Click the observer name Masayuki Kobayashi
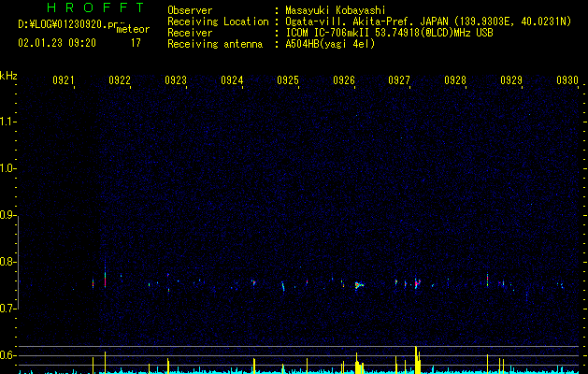The height and width of the screenshot is (374, 588). 336,10
